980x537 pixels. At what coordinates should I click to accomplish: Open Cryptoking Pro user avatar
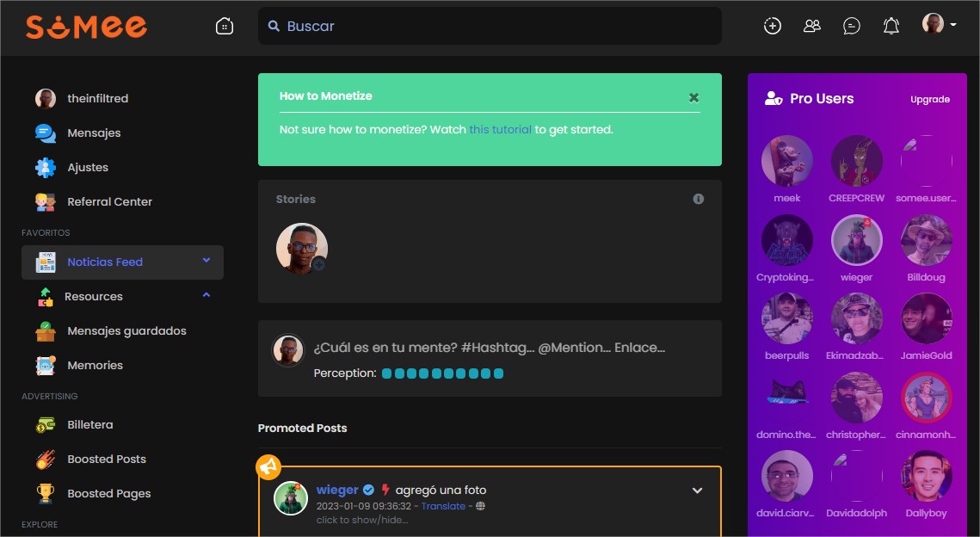[787, 240]
